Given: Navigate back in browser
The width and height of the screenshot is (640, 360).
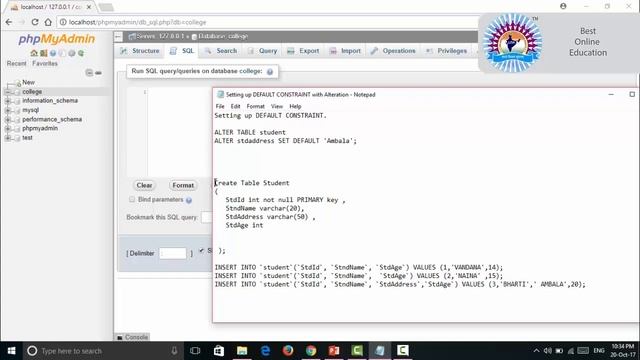Looking at the screenshot, I should (9, 22).
